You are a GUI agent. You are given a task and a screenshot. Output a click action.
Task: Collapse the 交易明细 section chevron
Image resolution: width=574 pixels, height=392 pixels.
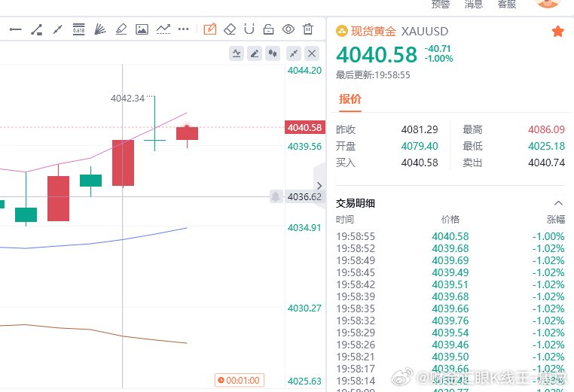[x=558, y=203]
